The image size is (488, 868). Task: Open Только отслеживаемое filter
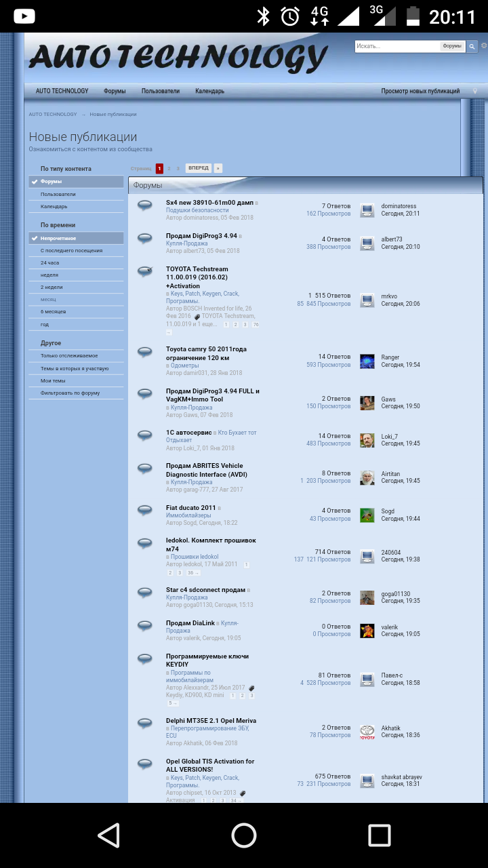[x=76, y=356]
